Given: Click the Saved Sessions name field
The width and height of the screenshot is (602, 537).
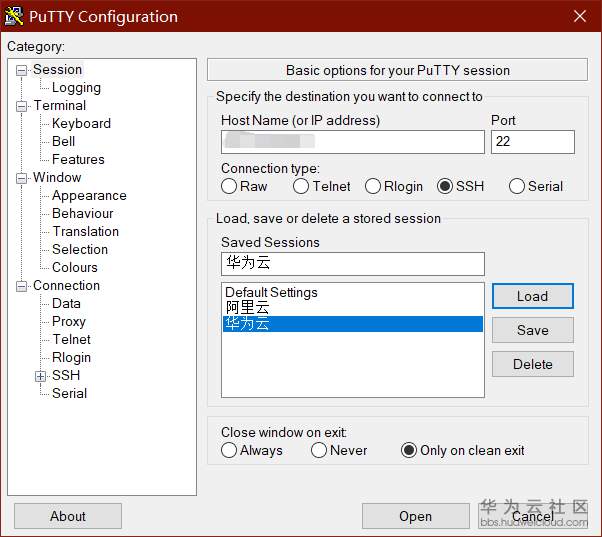Looking at the screenshot, I should 353,264.
